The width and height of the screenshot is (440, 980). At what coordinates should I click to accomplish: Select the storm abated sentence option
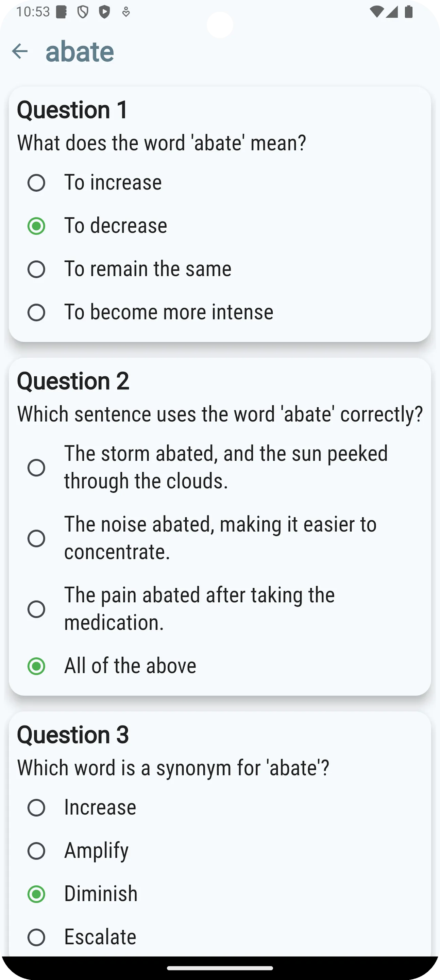click(220, 468)
